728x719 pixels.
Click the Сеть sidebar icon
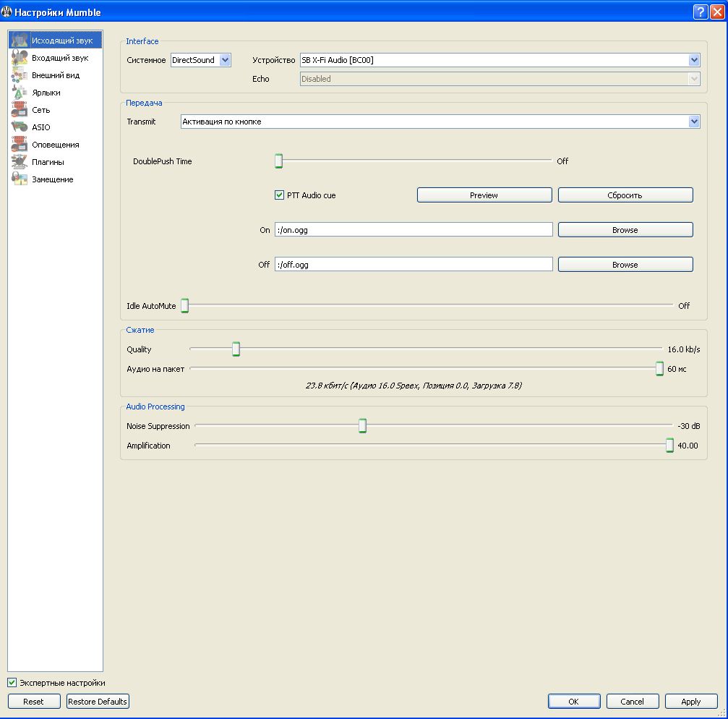20,111
